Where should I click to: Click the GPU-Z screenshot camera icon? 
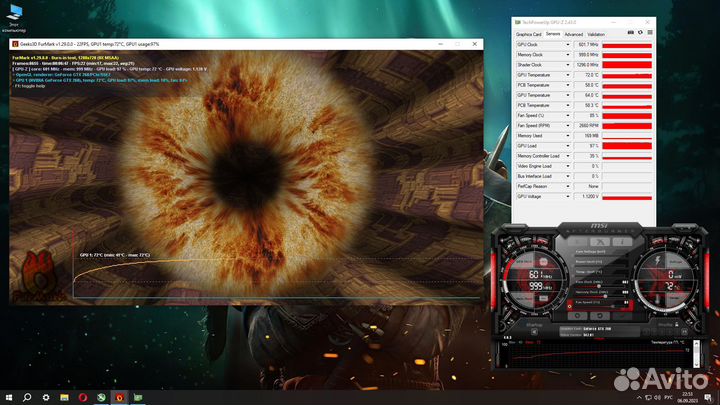point(630,33)
